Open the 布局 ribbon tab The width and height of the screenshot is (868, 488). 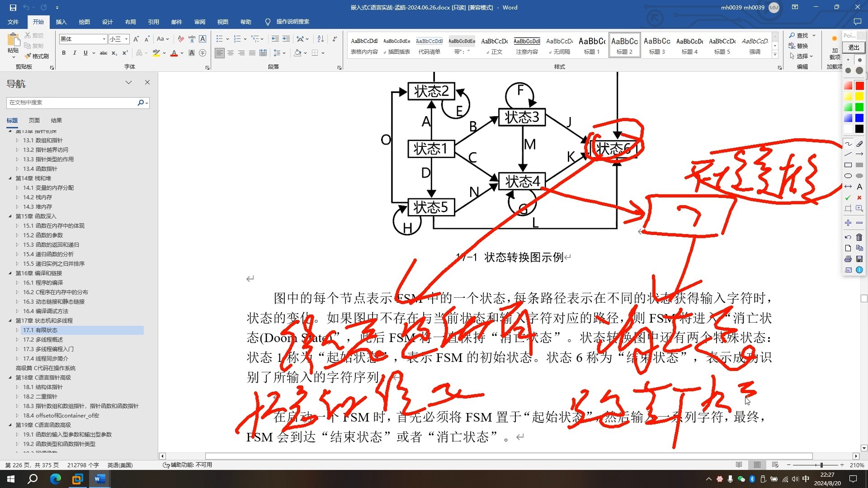pyautogui.click(x=131, y=22)
